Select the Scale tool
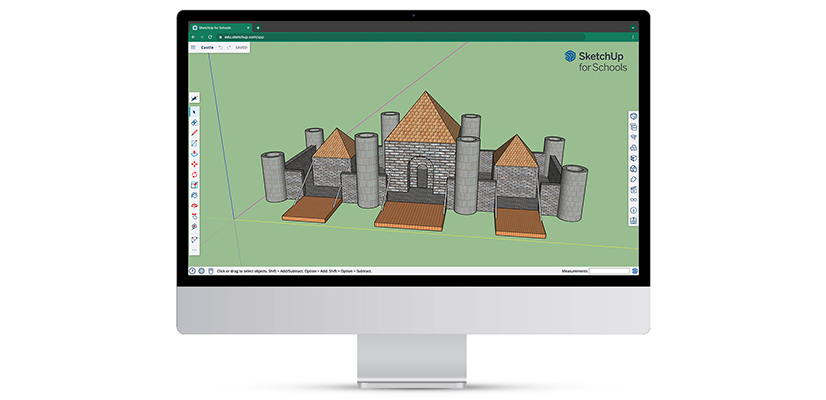The width and height of the screenshot is (826, 400). [194, 184]
